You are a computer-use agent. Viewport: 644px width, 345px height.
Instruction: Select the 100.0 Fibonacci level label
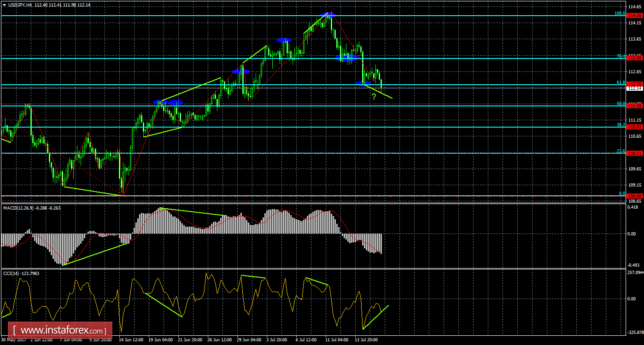620,13
